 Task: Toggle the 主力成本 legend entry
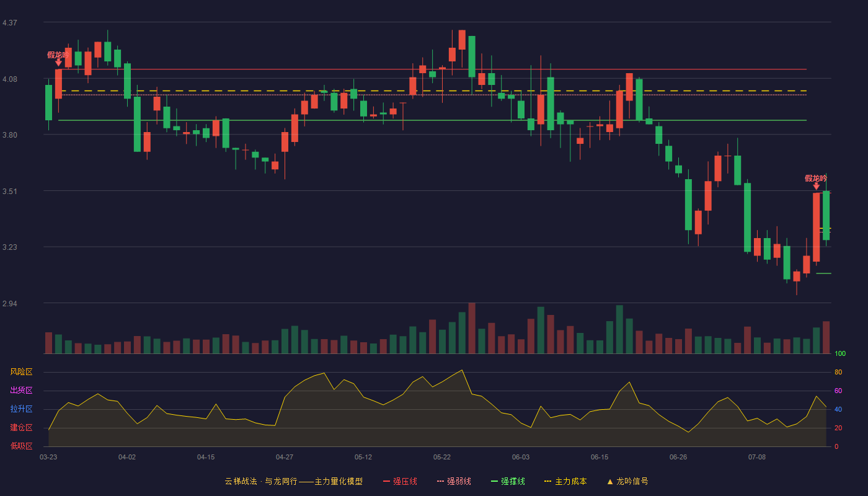pos(565,481)
